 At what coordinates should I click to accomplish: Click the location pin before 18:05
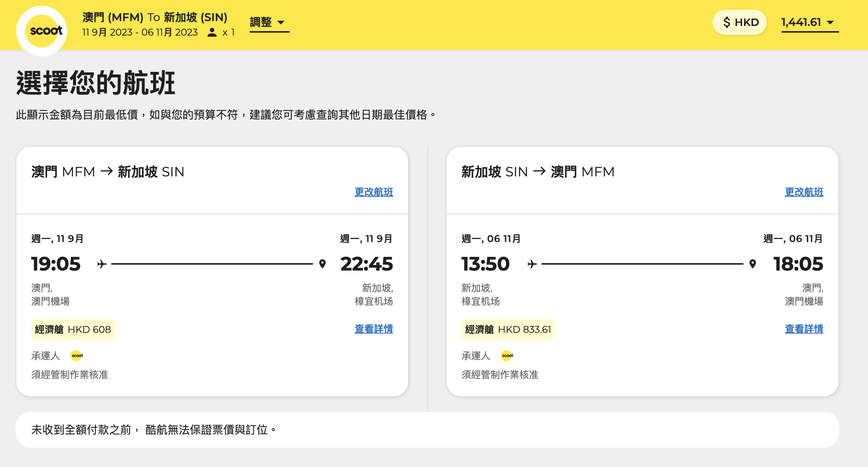point(753,264)
